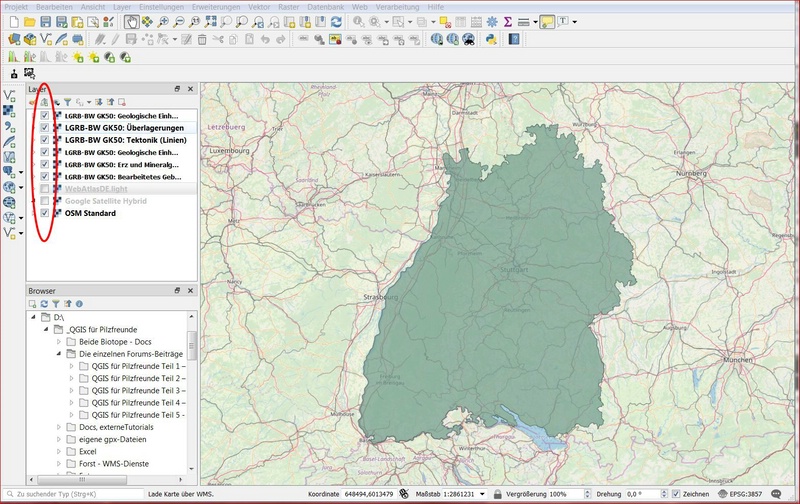800x504 pixels.
Task: Collapse the Die einzelnen Forums-Beiträge folder
Action: (58, 354)
